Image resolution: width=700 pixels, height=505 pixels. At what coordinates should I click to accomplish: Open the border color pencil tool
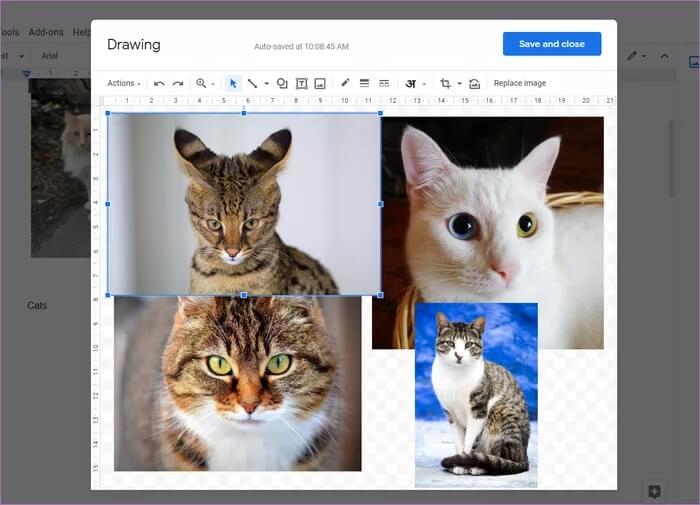coord(345,83)
